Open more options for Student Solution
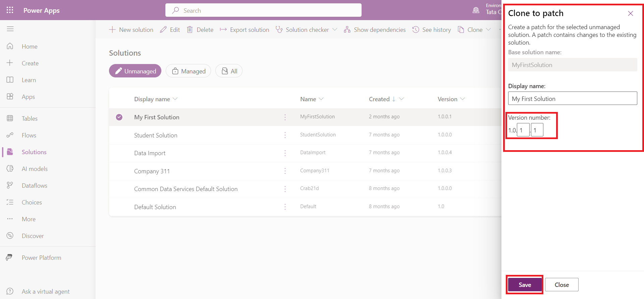644x299 pixels. coord(285,135)
